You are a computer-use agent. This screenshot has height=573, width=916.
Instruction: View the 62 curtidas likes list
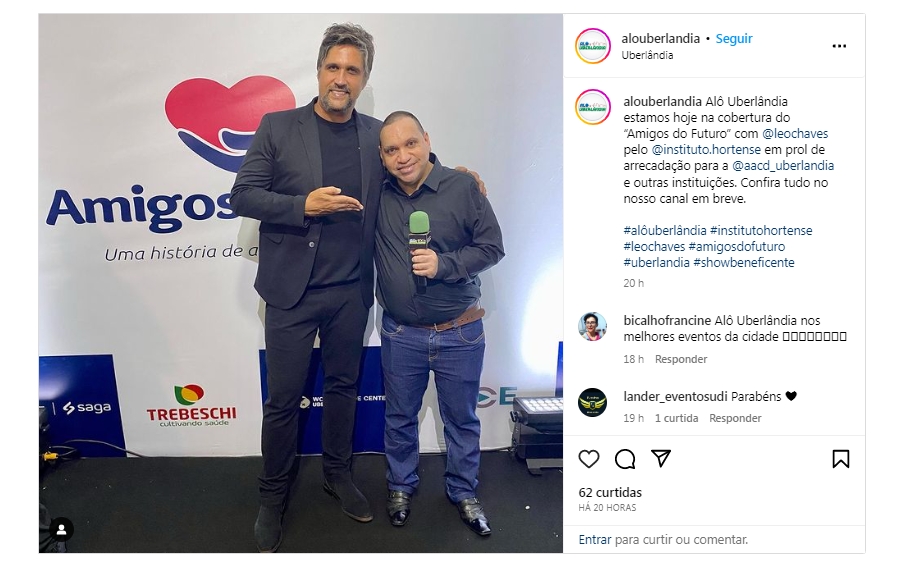(610, 492)
